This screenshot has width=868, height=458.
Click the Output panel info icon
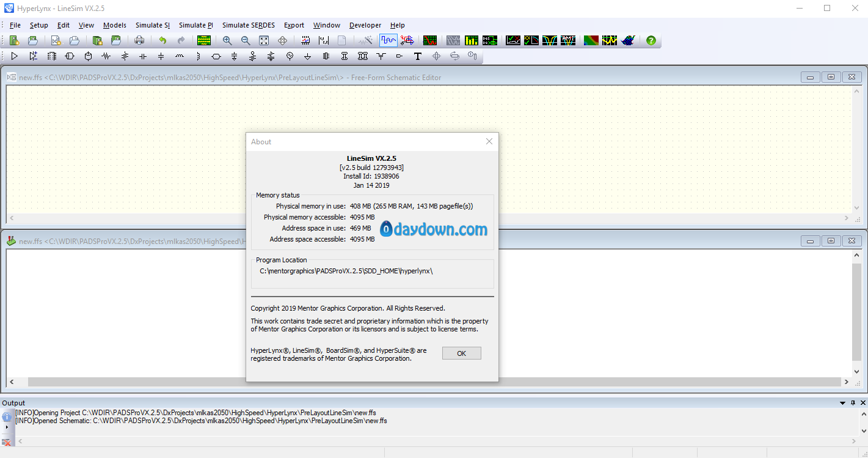(7, 416)
